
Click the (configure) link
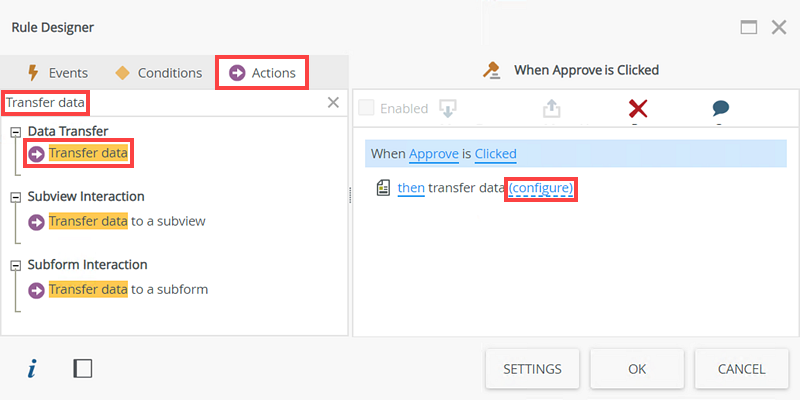[541, 188]
